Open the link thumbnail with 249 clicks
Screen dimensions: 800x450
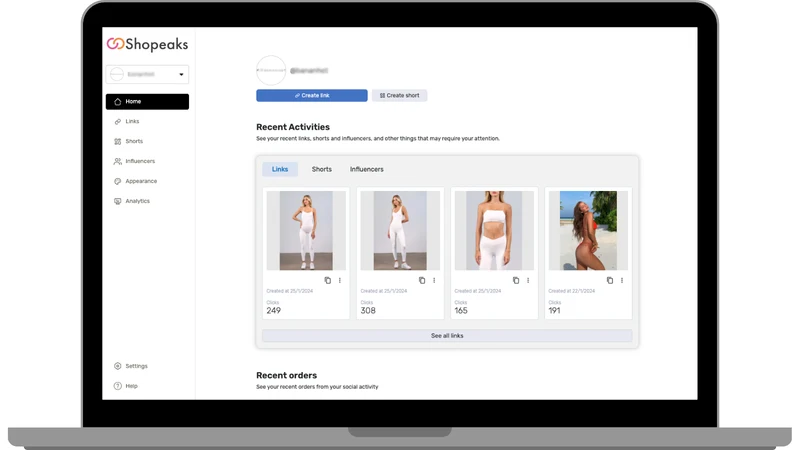click(306, 231)
